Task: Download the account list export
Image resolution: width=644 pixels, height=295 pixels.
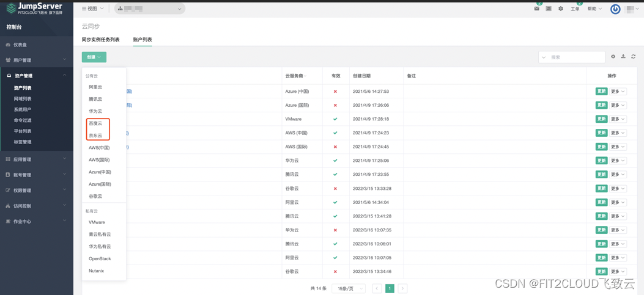Action: coord(623,57)
